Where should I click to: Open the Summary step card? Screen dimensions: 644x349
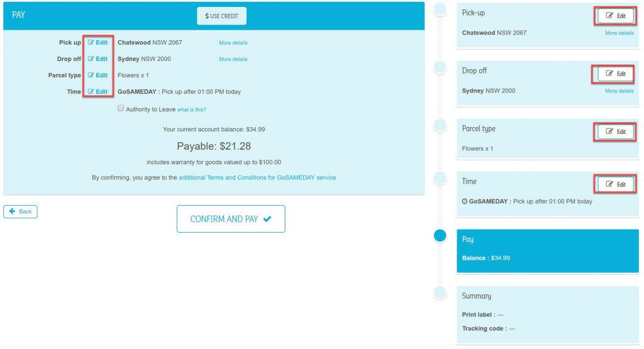tap(548, 314)
